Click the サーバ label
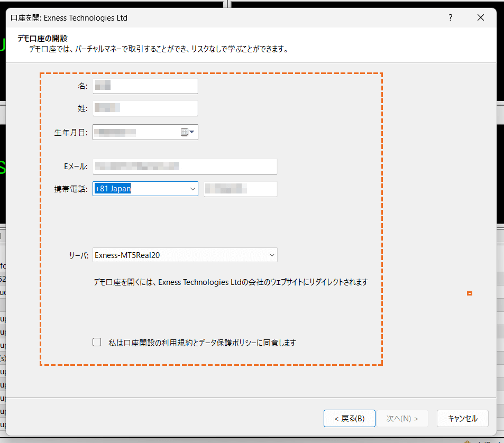Viewport: 504px width, 443px height. [x=78, y=255]
